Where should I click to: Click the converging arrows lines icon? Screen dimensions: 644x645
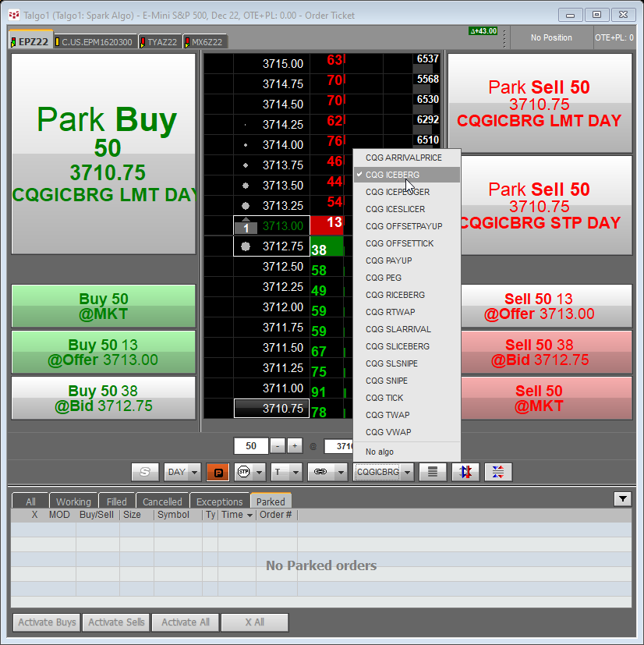point(498,472)
